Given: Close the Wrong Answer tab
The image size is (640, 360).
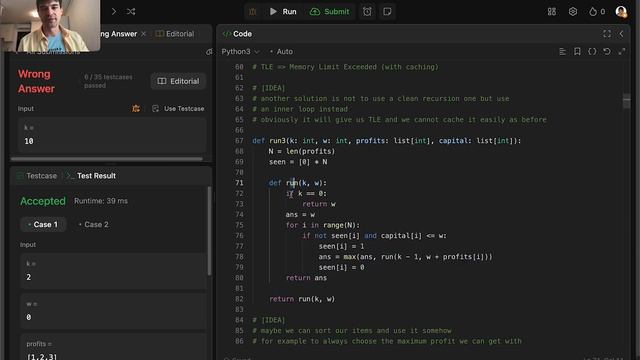Looking at the screenshot, I should [x=143, y=34].
